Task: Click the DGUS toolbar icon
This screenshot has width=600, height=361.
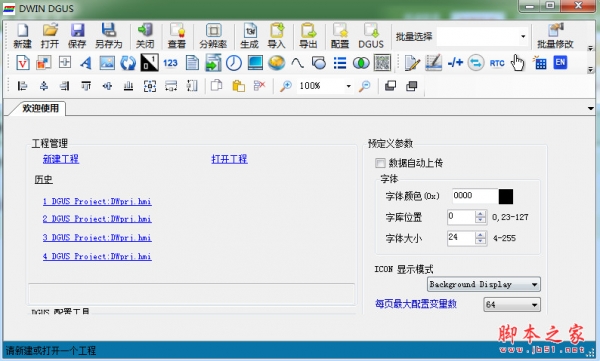Action: click(x=371, y=36)
